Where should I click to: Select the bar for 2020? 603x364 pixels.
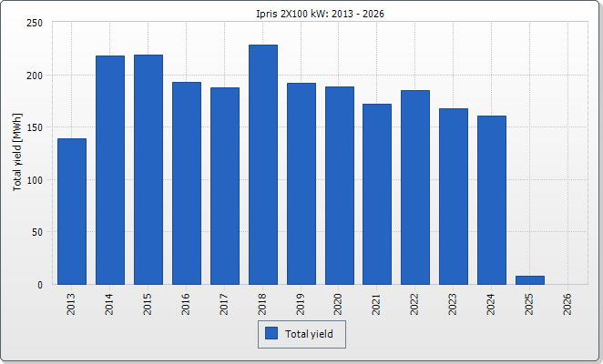point(340,186)
